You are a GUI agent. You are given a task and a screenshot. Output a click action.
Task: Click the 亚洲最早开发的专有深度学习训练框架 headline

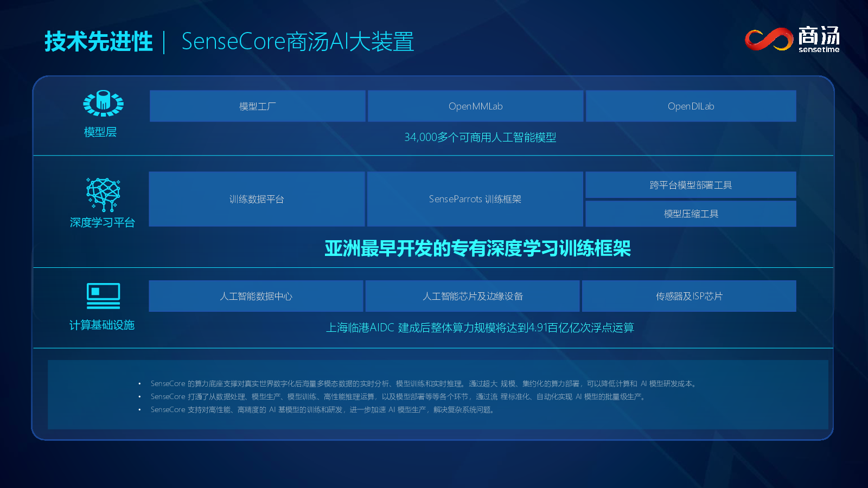pyautogui.click(x=477, y=248)
